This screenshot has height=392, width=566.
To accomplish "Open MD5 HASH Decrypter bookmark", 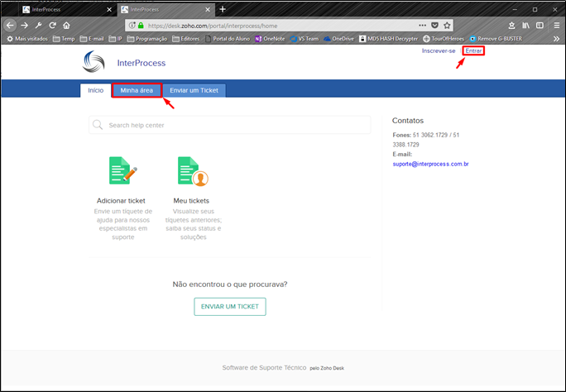I will (388, 39).
